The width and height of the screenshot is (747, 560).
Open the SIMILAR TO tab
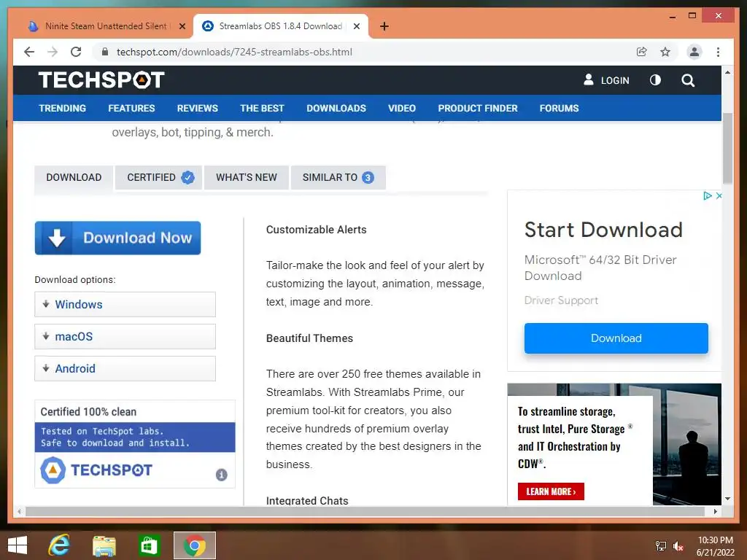tap(338, 178)
